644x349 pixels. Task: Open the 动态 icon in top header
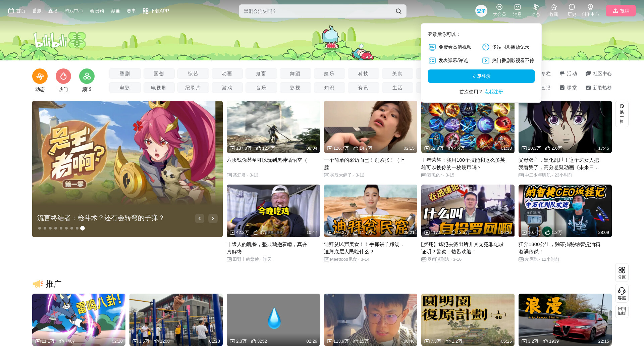535,10
